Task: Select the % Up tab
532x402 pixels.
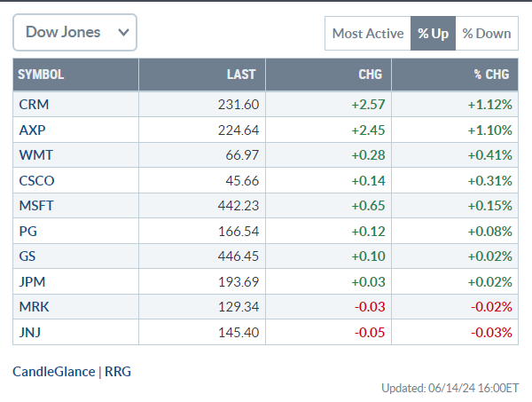Action: [x=433, y=34]
